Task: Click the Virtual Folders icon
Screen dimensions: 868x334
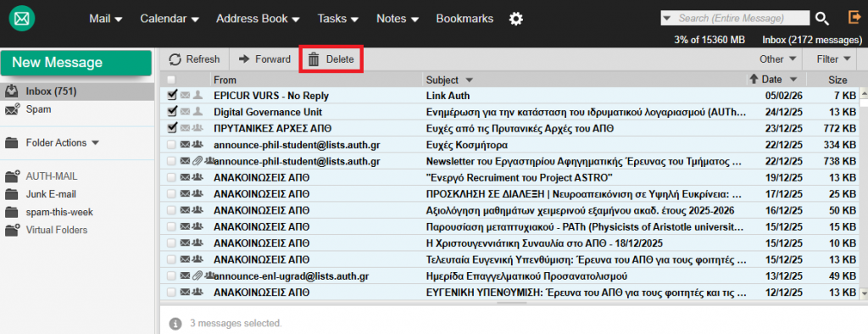Action: click(12, 231)
